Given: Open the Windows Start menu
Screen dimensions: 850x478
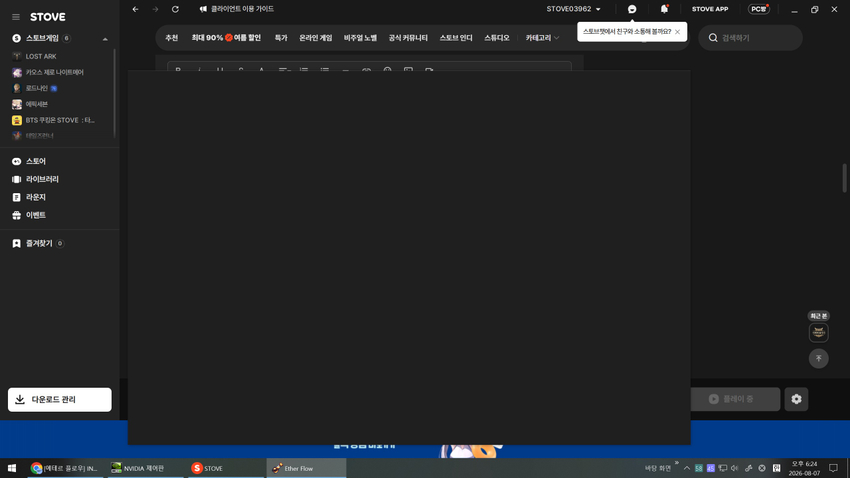Looking at the screenshot, I should point(12,468).
